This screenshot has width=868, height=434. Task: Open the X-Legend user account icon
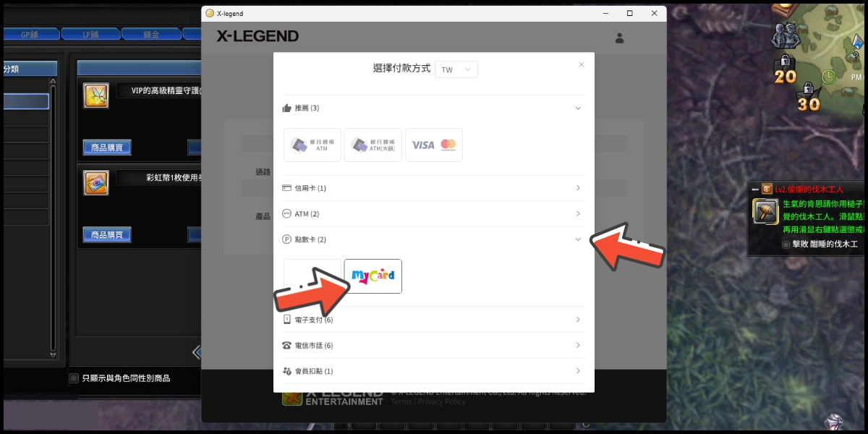(x=619, y=38)
